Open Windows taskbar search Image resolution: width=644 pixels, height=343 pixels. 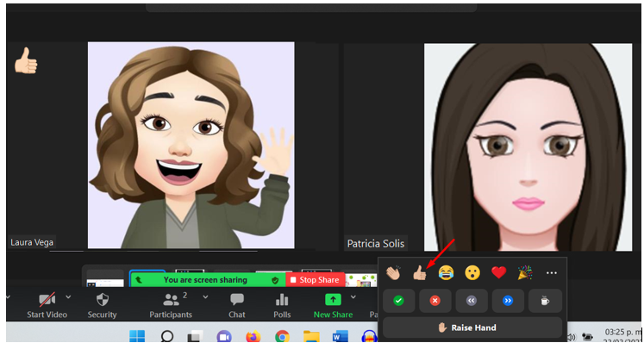pyautogui.click(x=166, y=336)
